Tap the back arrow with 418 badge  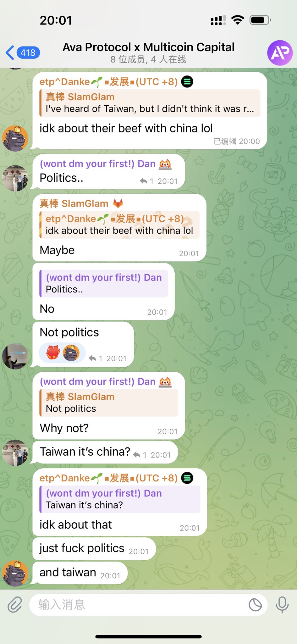(x=23, y=53)
